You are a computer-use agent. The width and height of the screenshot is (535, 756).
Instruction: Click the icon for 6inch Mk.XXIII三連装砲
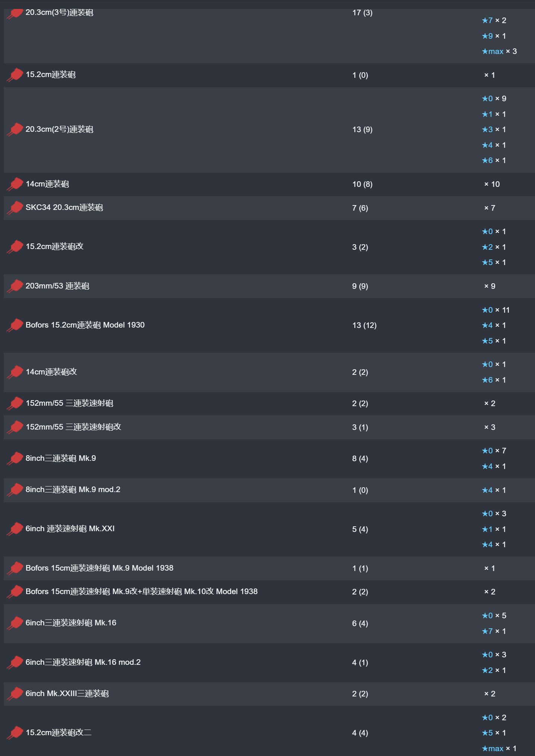(15, 694)
